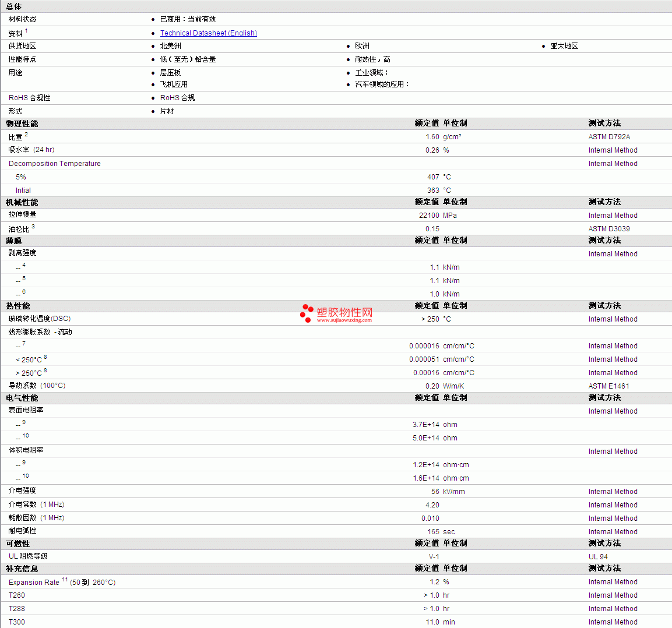Image resolution: width=672 pixels, height=628 pixels.
Task: Click the 耐热性，高 feature entry
Action: [372, 59]
